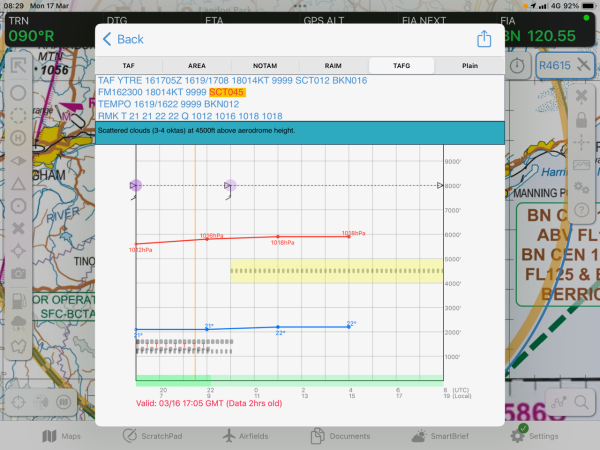
Task: Open the RAIM tab
Action: point(334,65)
